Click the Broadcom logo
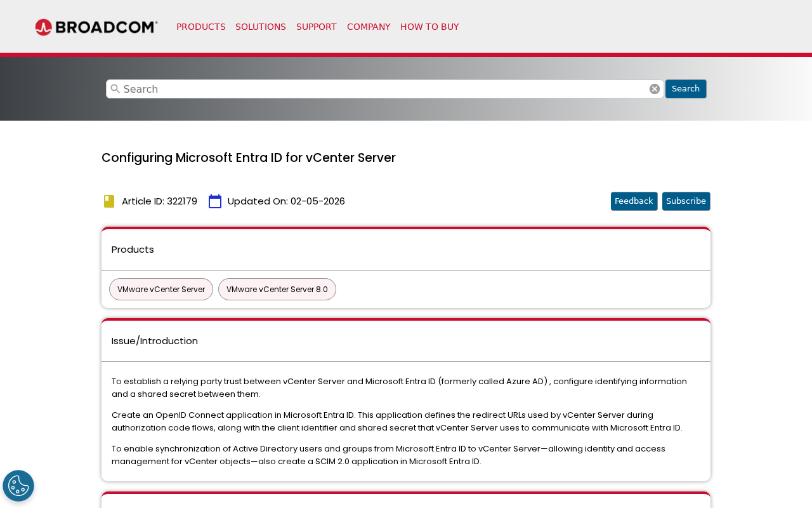The image size is (812, 508). [96, 25]
